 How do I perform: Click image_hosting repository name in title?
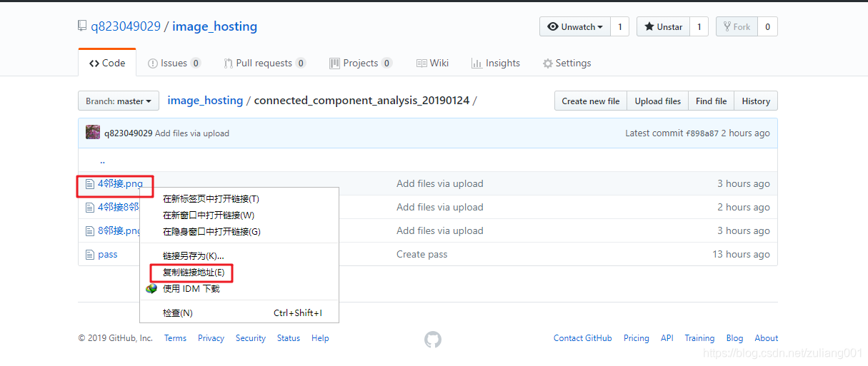[x=214, y=26]
